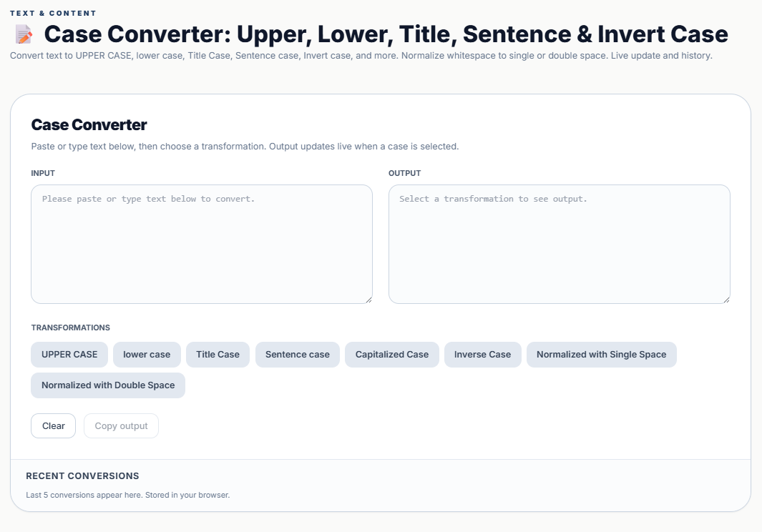This screenshot has width=762, height=532.
Task: Click the INPUT field label
Action: click(x=43, y=173)
